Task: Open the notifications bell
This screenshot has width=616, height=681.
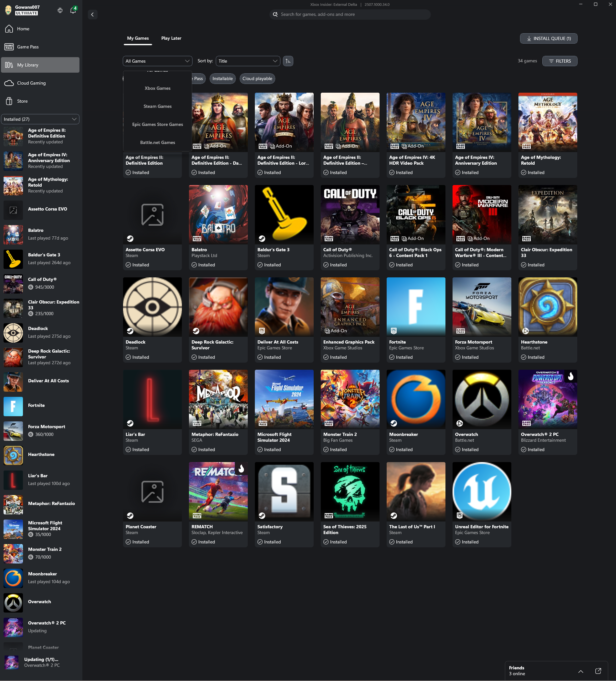Action: pyautogui.click(x=73, y=10)
